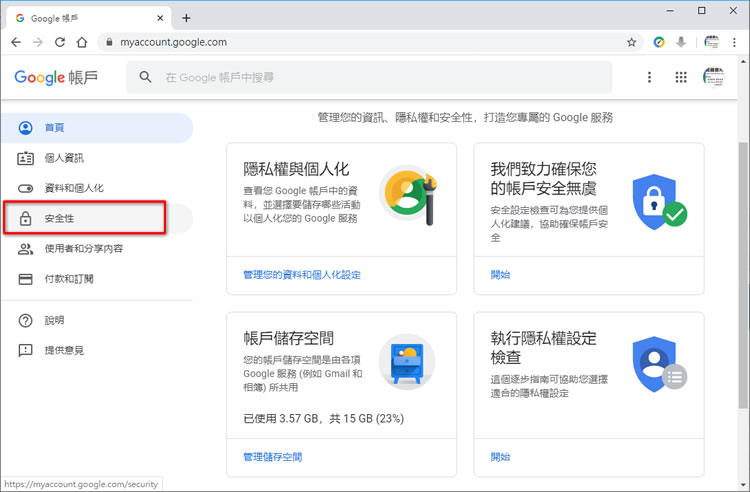Image resolution: width=750 pixels, height=492 pixels.
Task: Click the colorful circular extension icon
Action: [659, 42]
